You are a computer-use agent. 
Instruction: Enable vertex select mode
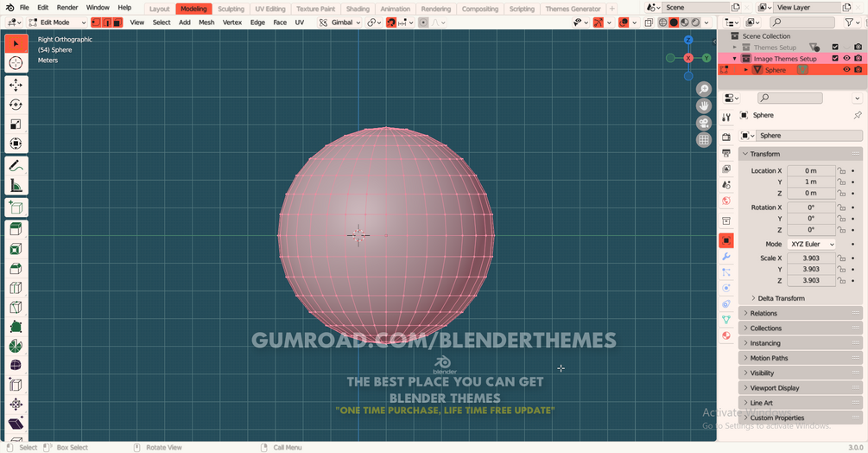coord(96,22)
